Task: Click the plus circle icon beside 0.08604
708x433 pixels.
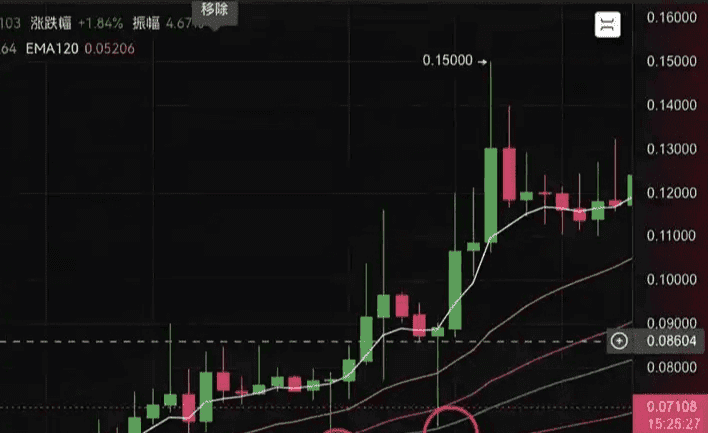Action: [x=619, y=341]
